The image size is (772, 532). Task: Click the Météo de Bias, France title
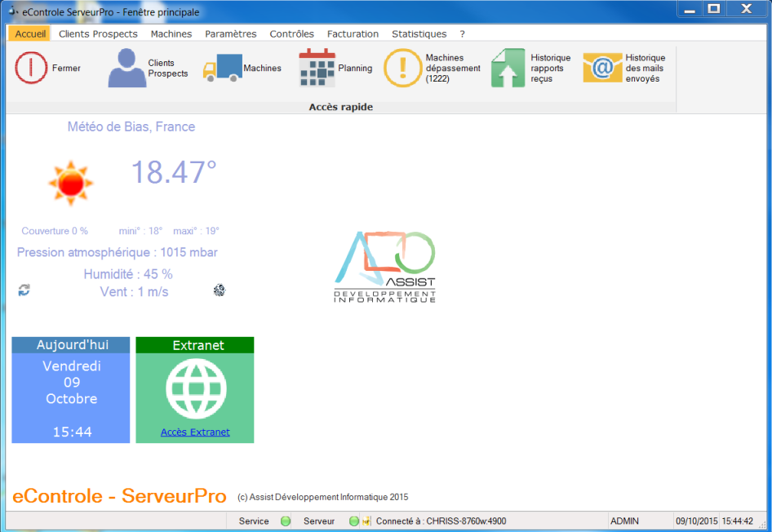[x=131, y=127]
